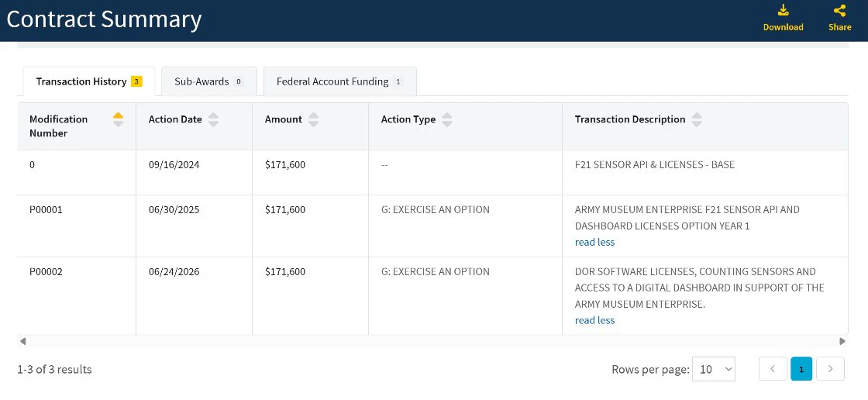Open the Transaction History tab

(x=89, y=81)
